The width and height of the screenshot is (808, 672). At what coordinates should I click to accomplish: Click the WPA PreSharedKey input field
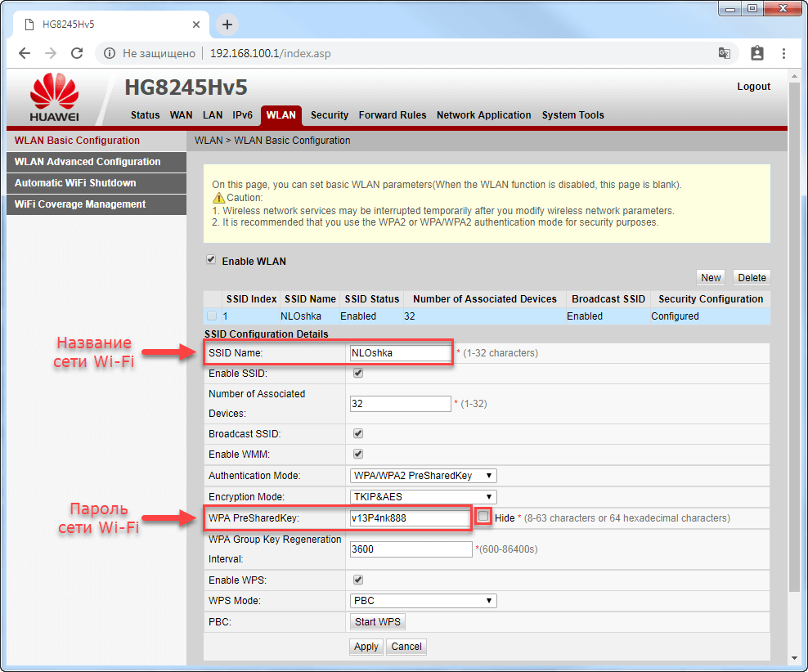(409, 518)
